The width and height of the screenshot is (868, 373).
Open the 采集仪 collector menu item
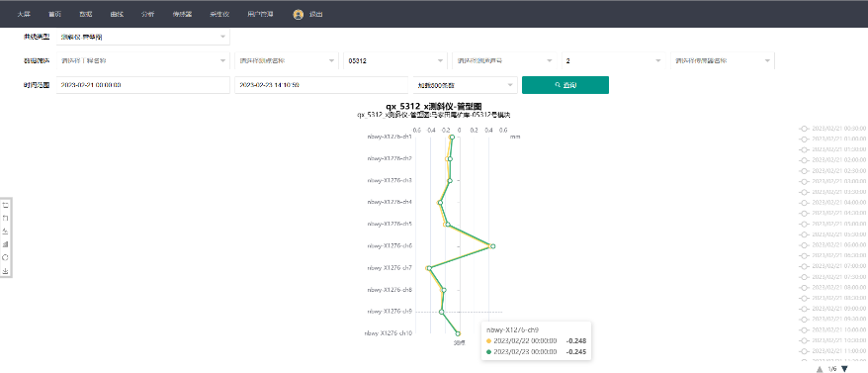[x=219, y=15]
